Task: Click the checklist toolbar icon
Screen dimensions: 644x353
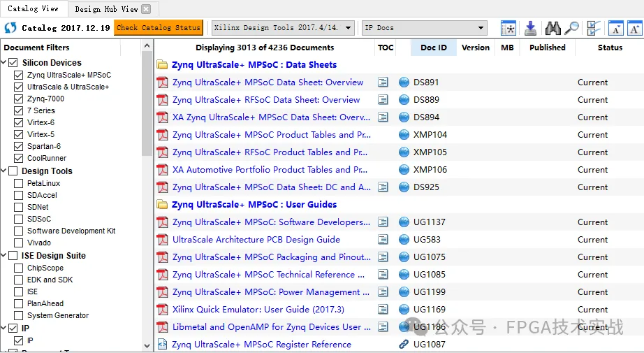Action: (x=594, y=28)
